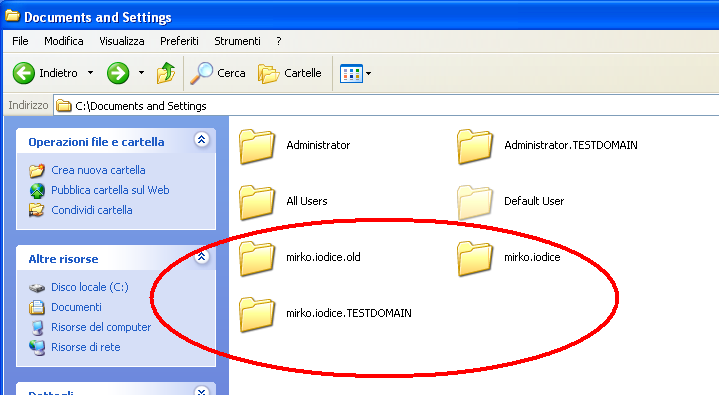Viewport: 719px width, 395px height.
Task: Click the Pubblica cartella sul Web globe icon
Action: (37, 190)
